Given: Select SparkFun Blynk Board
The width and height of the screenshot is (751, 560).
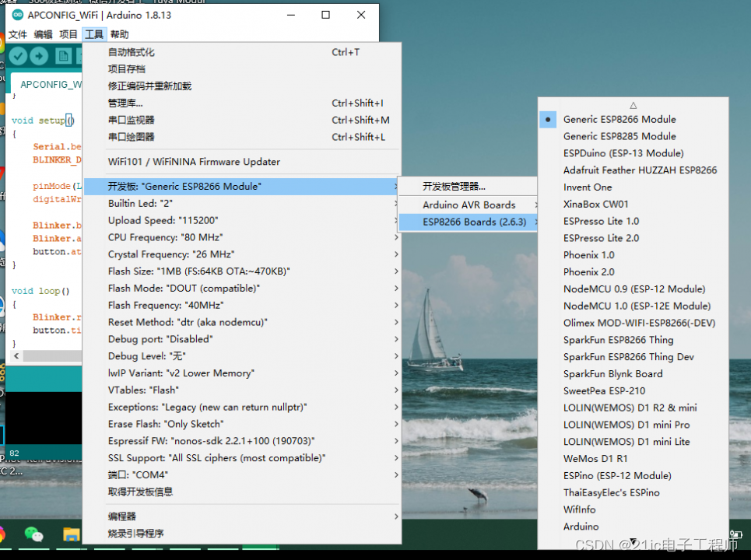Looking at the screenshot, I should (633, 374).
